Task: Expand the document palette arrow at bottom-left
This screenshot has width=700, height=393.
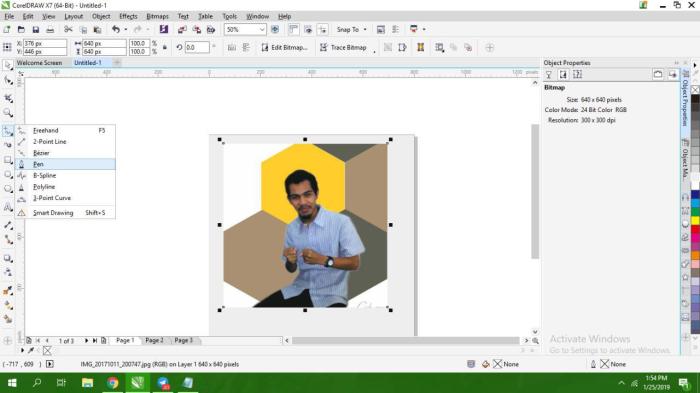Action: click(x=22, y=351)
